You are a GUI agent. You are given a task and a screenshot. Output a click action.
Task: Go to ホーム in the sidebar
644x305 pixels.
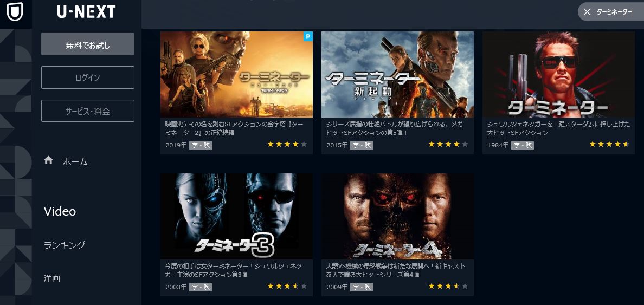click(75, 161)
